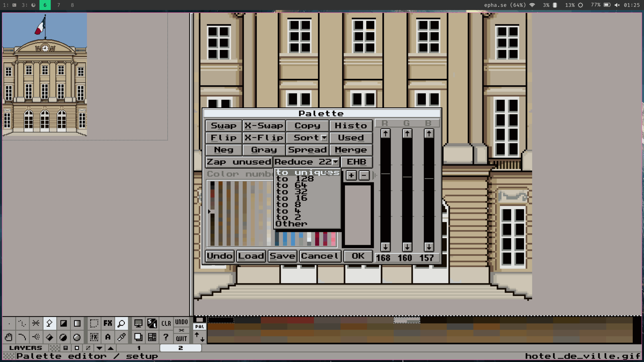
Task: Toggle the R channel header
Action: click(385, 123)
